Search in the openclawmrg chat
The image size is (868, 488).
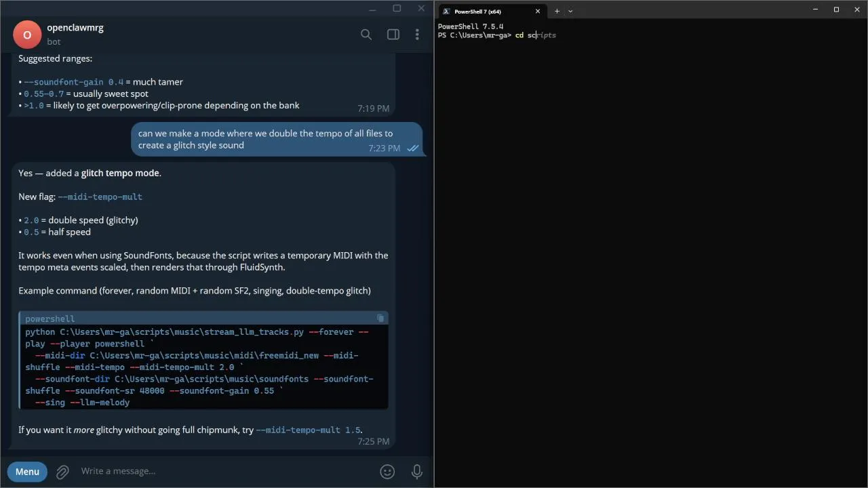tap(366, 35)
